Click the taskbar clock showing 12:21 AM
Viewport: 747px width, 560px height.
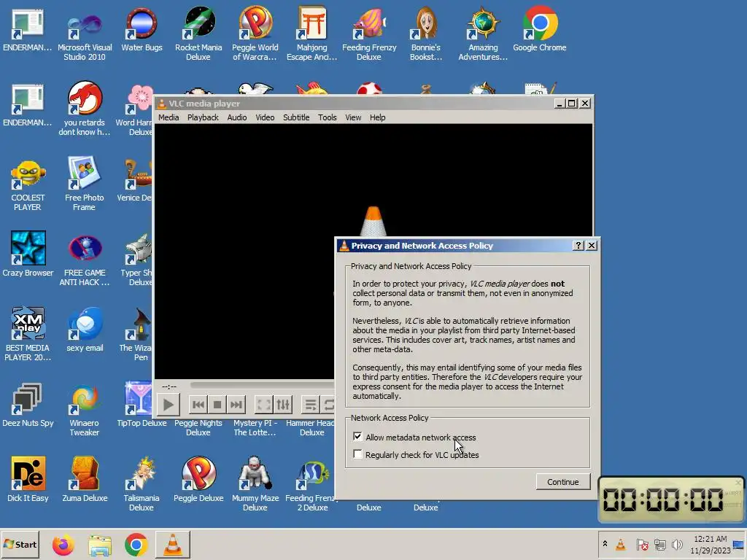[x=711, y=544]
